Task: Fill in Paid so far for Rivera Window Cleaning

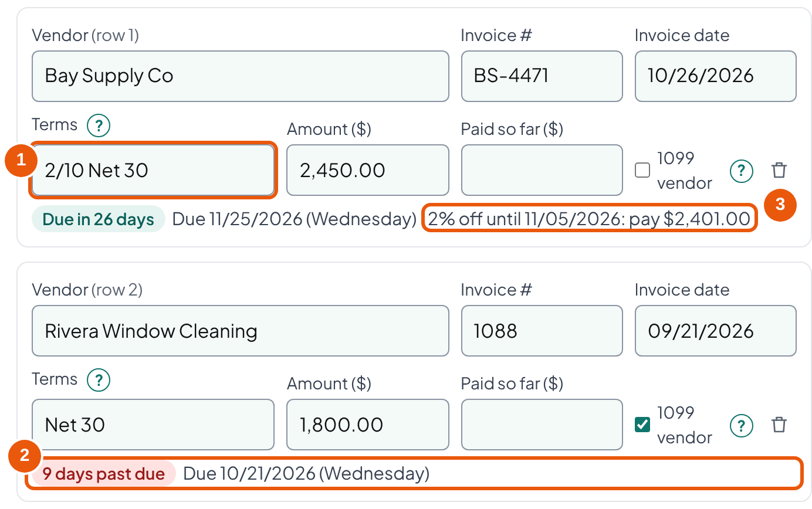Action: pos(542,425)
